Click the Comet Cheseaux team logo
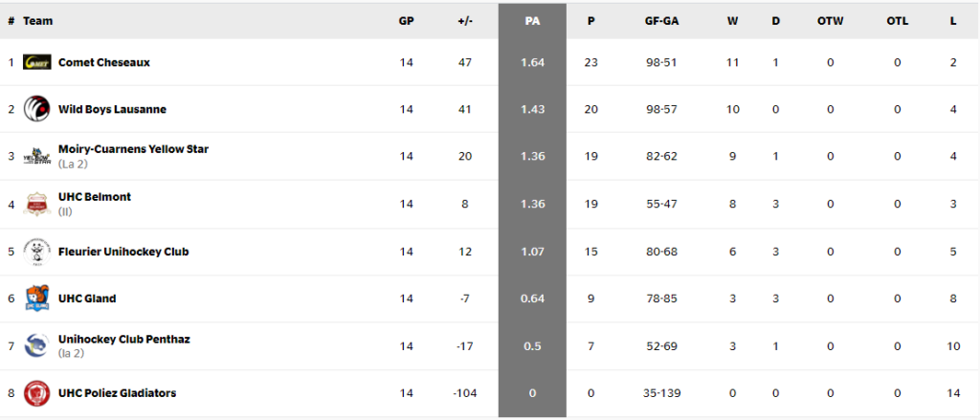Viewport: 980px width, 420px height. click(x=36, y=62)
